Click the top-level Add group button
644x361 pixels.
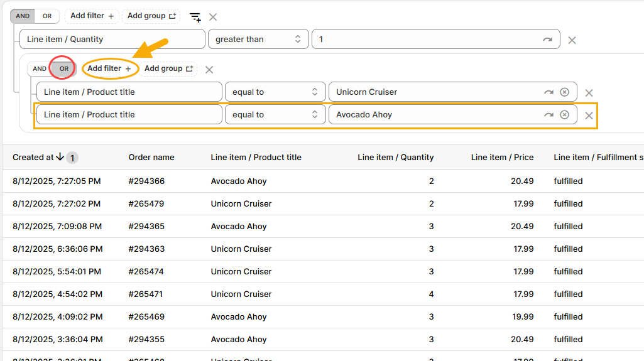pyautogui.click(x=151, y=16)
